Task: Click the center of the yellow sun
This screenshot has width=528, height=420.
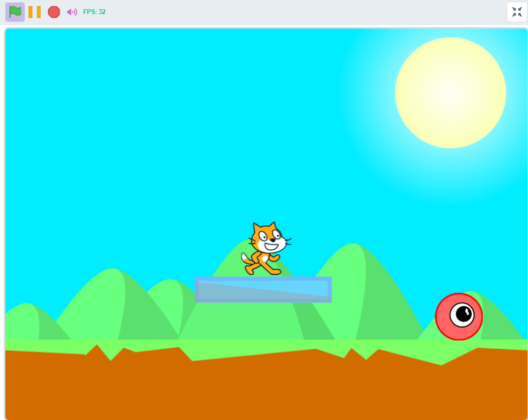Action: click(450, 93)
